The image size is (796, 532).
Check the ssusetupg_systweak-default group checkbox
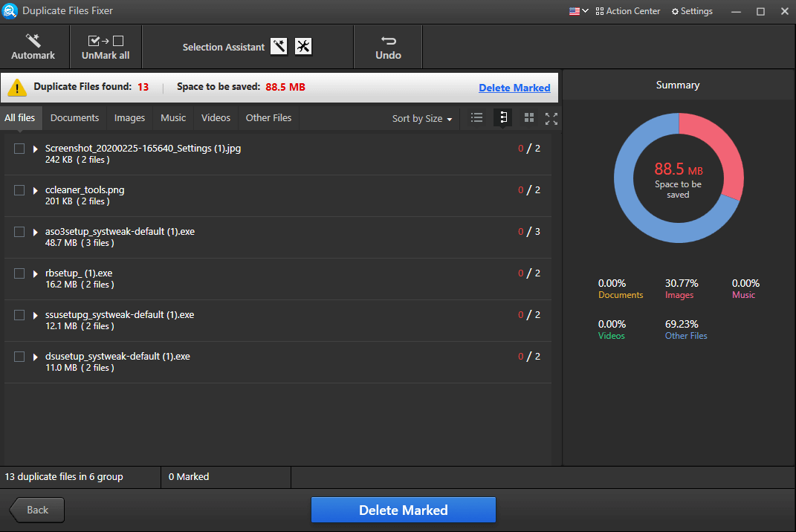click(19, 315)
